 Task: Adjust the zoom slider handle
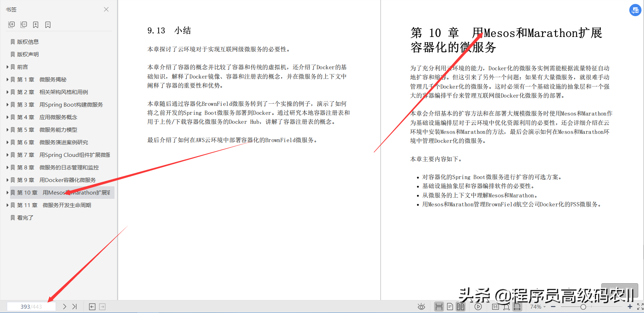(x=583, y=307)
